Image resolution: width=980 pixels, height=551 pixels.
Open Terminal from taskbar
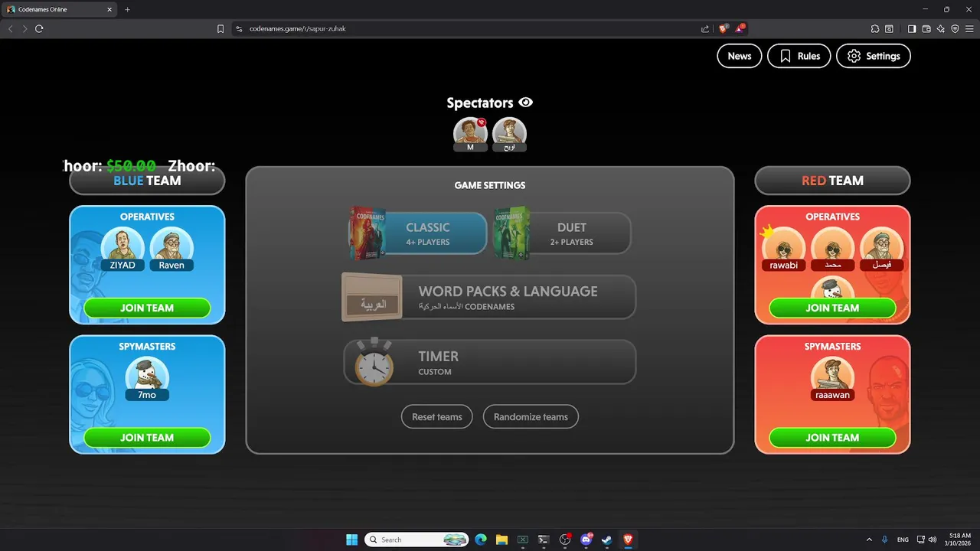click(544, 540)
